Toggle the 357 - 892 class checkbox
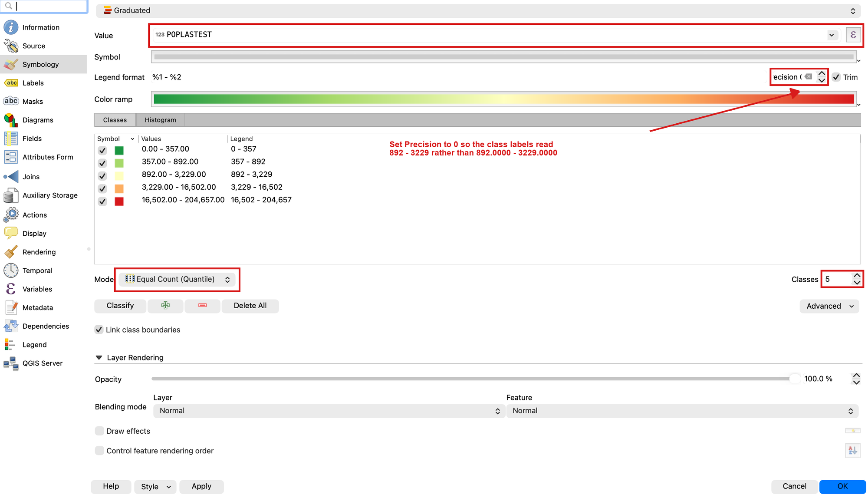Image resolution: width=868 pixels, height=498 pixels. pos(102,163)
